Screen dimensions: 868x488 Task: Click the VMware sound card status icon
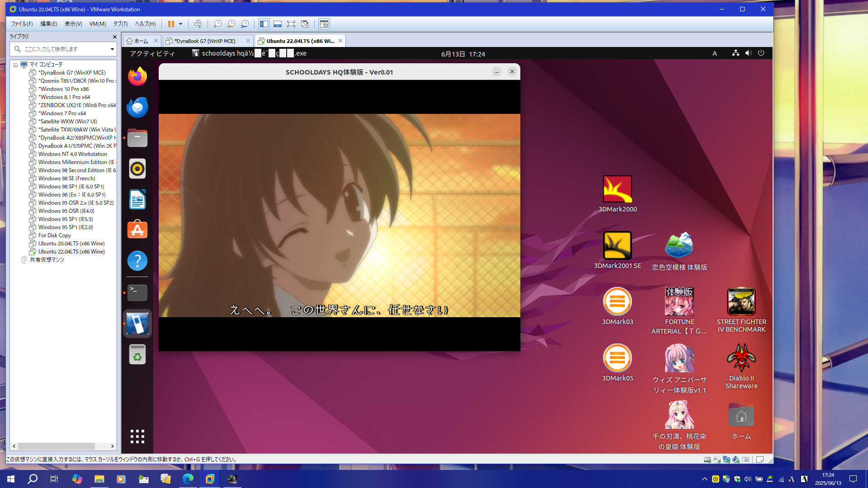736,460
